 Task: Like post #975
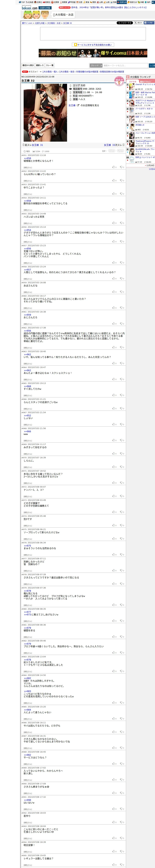click(x=114, y=538)
